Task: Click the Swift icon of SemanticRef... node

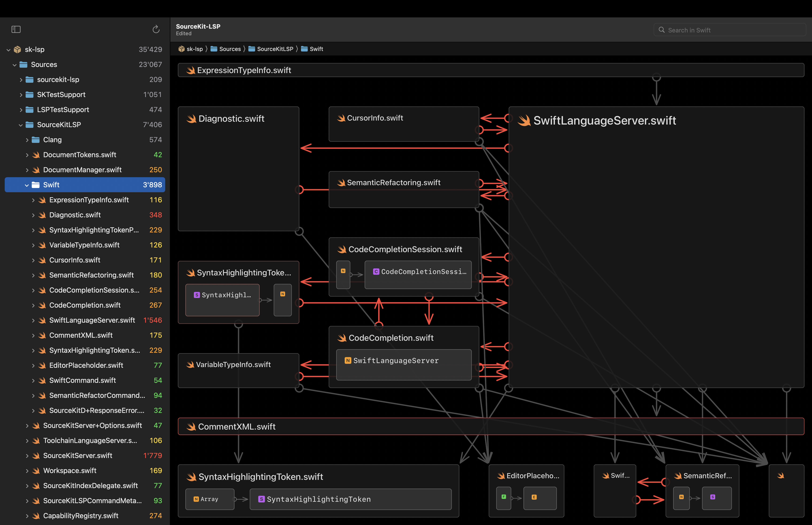Action: click(678, 476)
